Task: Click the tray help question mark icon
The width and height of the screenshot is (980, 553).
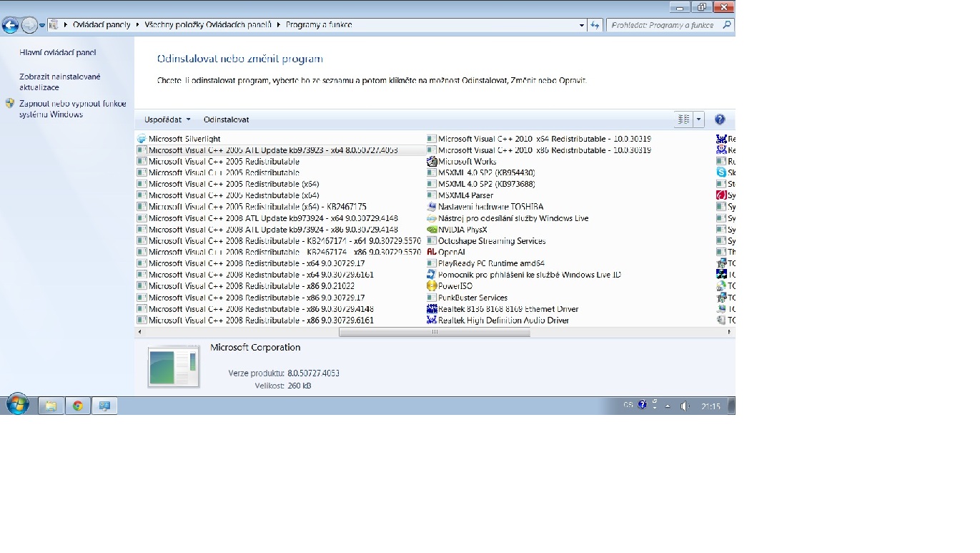Action: [x=642, y=405]
